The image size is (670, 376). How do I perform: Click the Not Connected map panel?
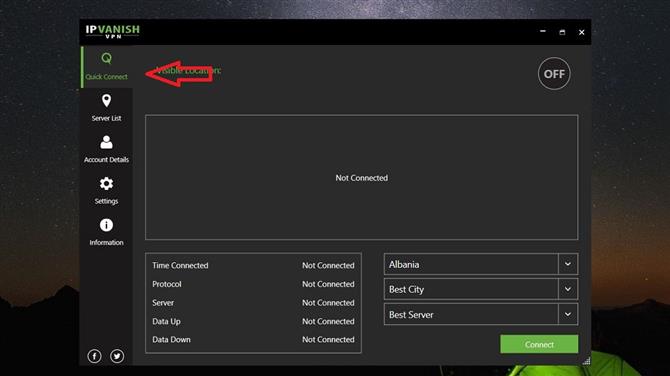(361, 177)
